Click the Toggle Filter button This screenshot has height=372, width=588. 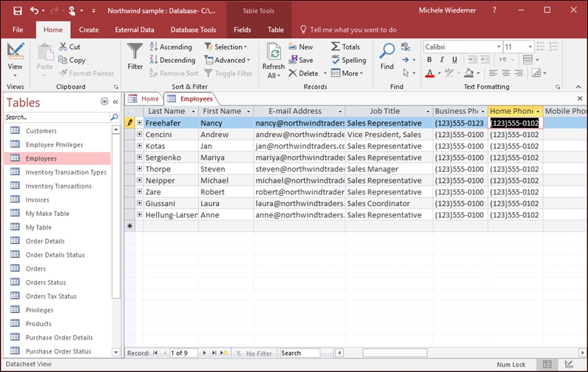tap(228, 73)
